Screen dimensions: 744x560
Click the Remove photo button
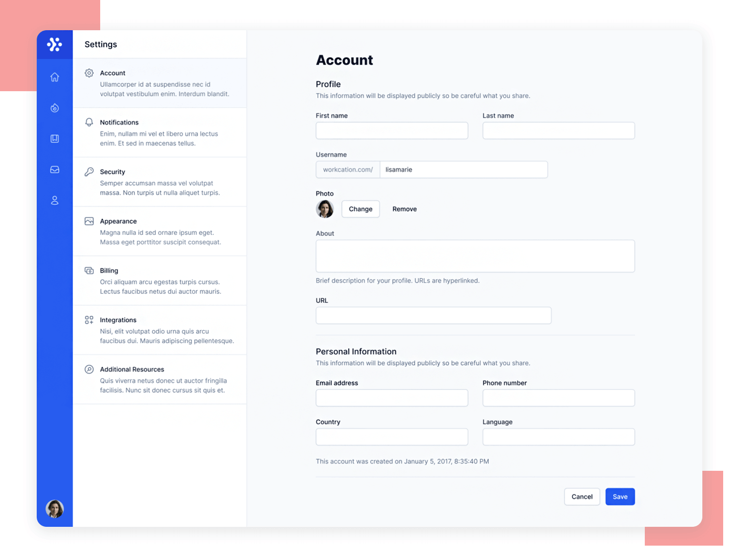click(x=405, y=209)
